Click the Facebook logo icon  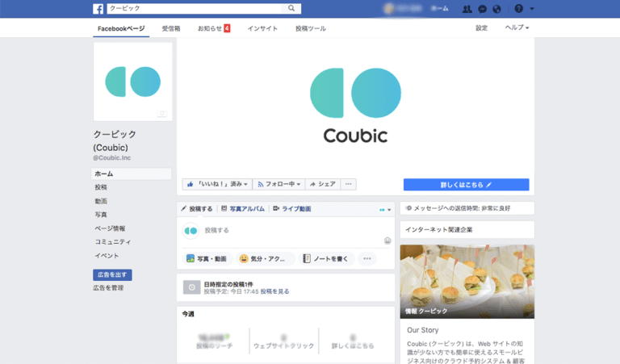click(x=98, y=9)
